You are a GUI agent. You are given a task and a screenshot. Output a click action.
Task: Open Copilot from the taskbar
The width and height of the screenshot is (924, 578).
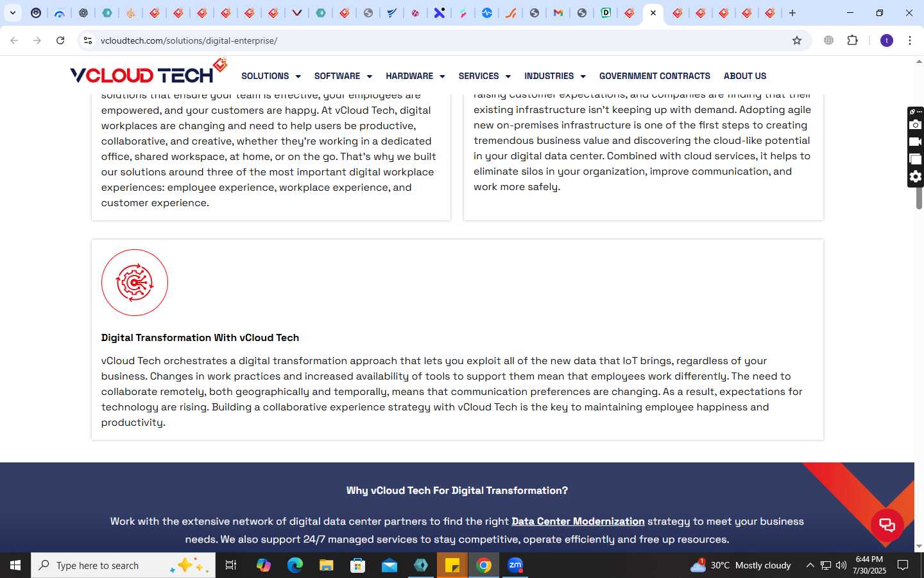[x=264, y=565]
